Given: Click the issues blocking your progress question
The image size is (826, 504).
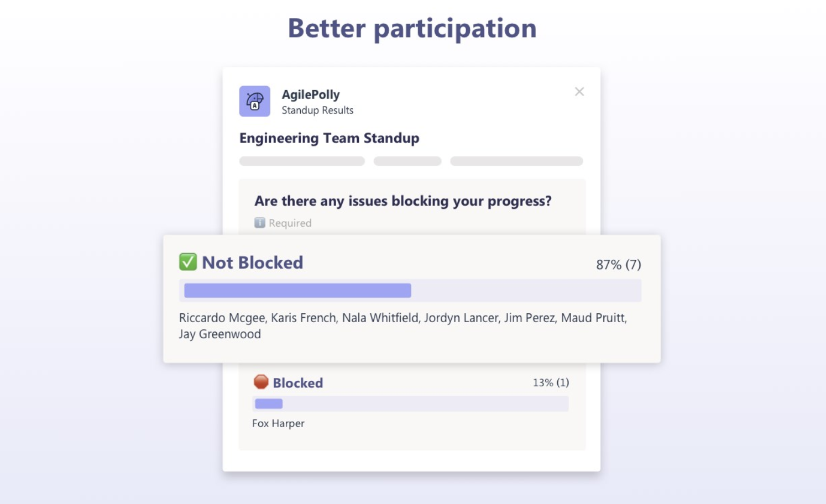Looking at the screenshot, I should (x=403, y=201).
